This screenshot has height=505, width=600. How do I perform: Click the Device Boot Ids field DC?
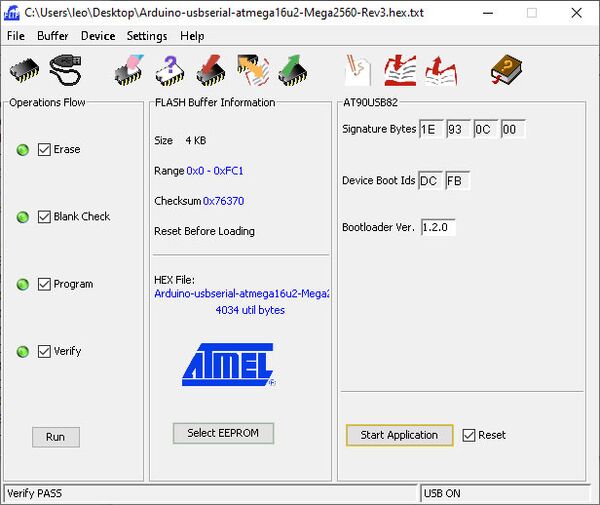(430, 180)
